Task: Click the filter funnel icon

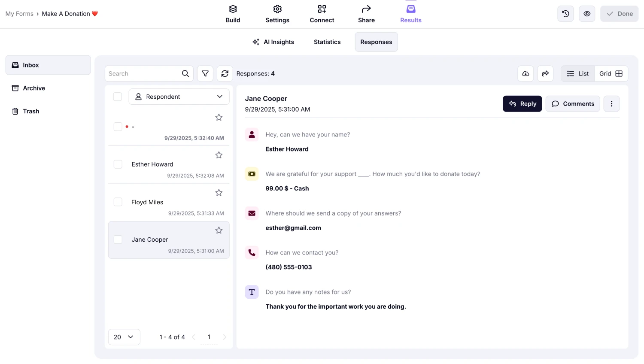Action: coord(205,74)
